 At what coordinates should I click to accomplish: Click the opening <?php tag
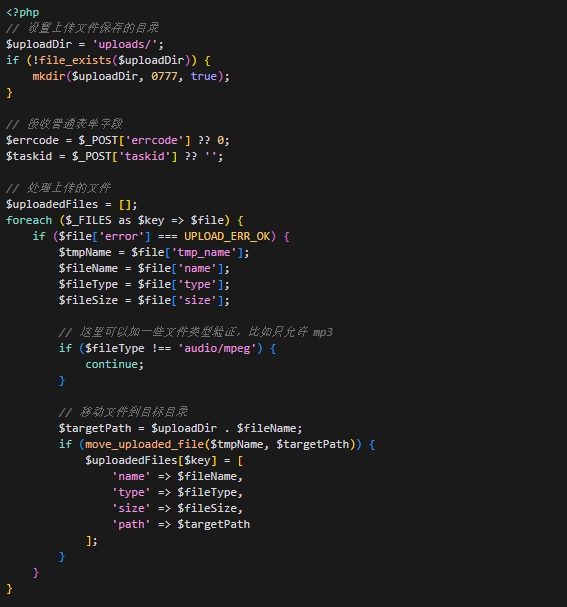22,12
